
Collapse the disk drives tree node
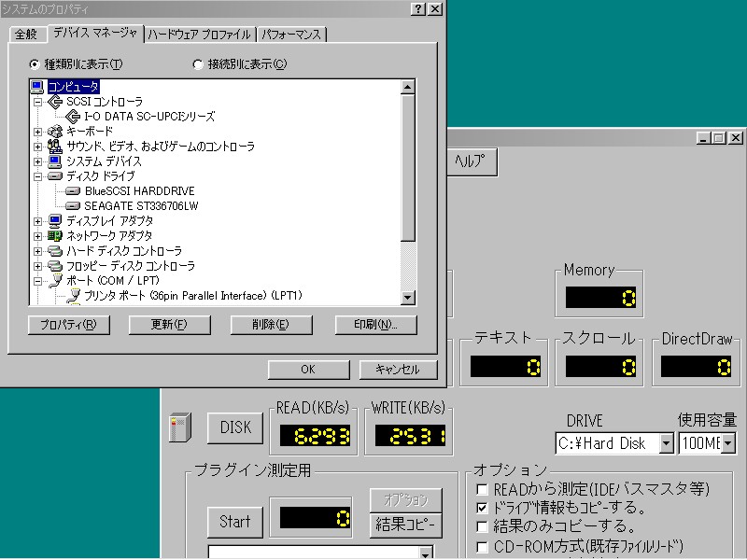[38, 176]
